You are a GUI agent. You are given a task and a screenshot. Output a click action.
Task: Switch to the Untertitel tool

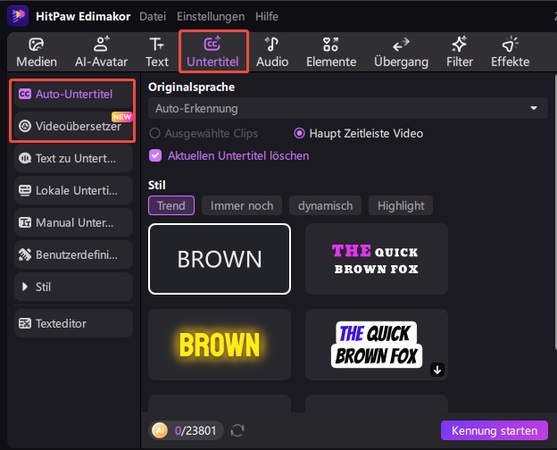(212, 52)
